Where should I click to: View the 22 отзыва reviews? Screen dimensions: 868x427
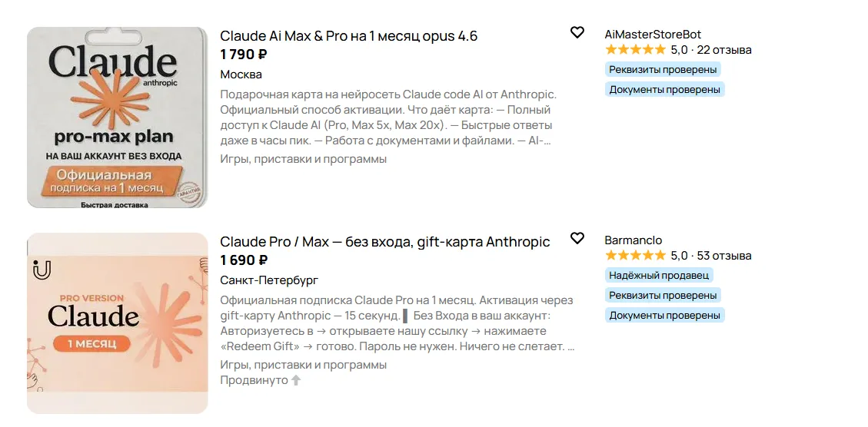click(723, 50)
